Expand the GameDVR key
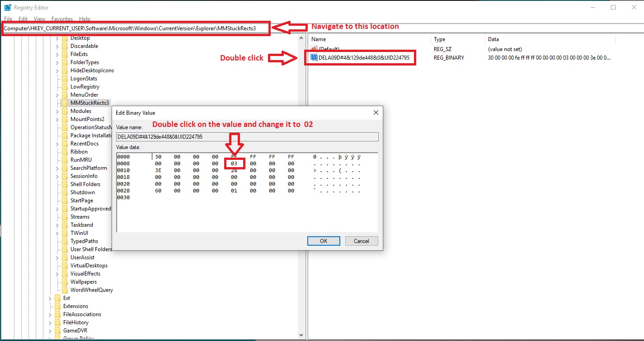The width and height of the screenshot is (644, 341). click(50, 331)
